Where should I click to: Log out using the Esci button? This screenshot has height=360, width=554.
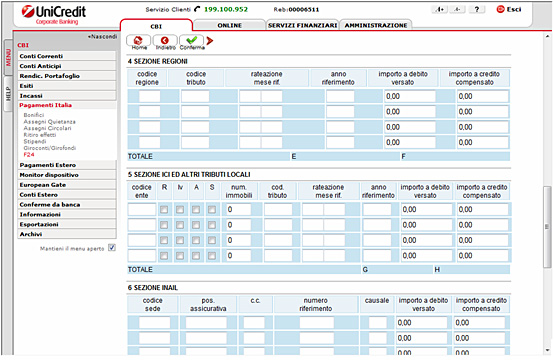click(x=509, y=9)
